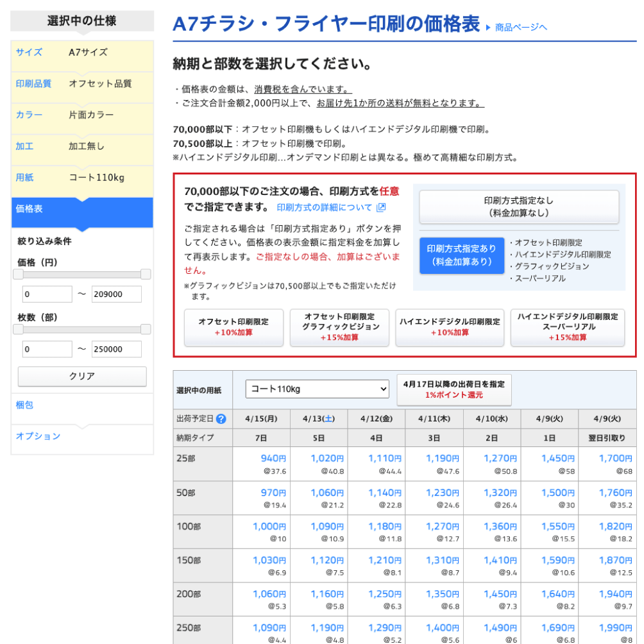Choose ハイエンドデジタル印刷限定 スーパーリアル +15% button
Screen dimensions: 644x644
tap(567, 327)
